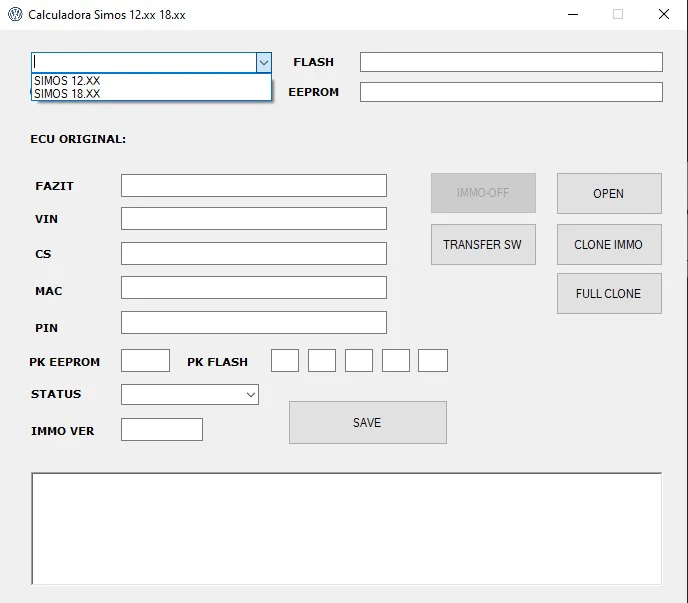
Task: Click the second PK FLASH box
Action: 322,361
